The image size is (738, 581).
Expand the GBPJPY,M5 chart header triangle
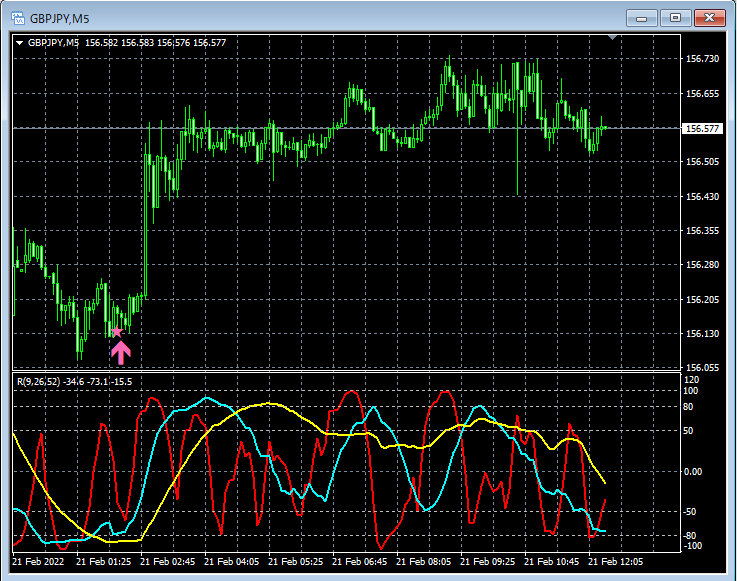(x=19, y=43)
